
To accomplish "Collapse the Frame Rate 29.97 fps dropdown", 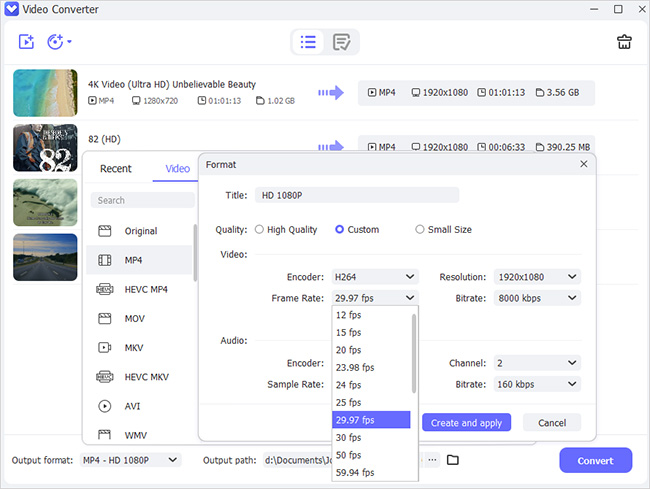I will 375,298.
